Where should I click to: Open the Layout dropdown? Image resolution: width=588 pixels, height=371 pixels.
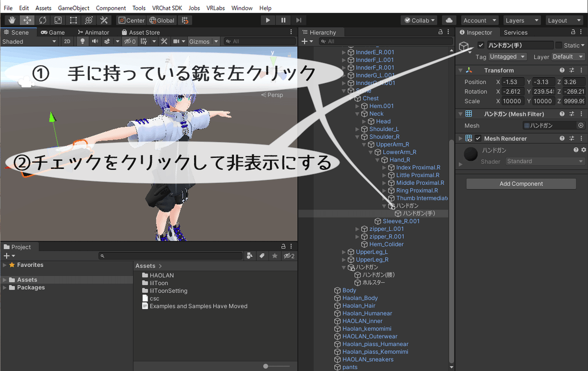(563, 20)
